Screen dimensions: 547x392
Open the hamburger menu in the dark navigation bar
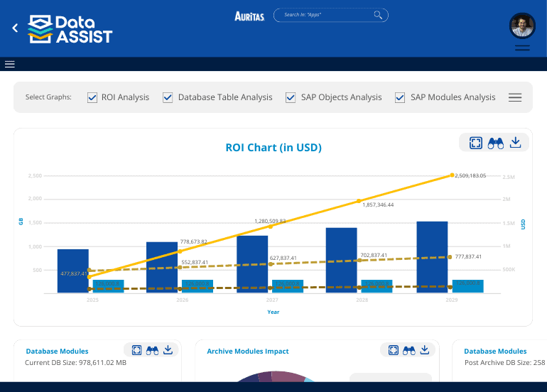coord(10,64)
